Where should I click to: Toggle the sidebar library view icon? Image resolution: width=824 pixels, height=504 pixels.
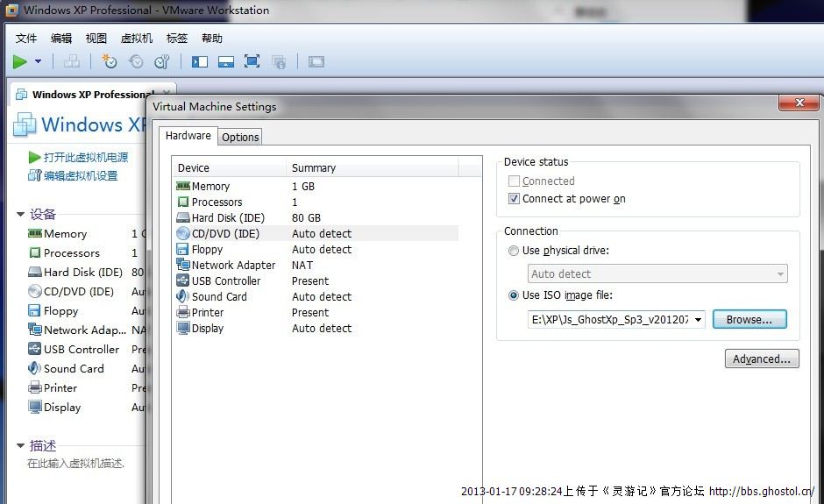click(200, 61)
